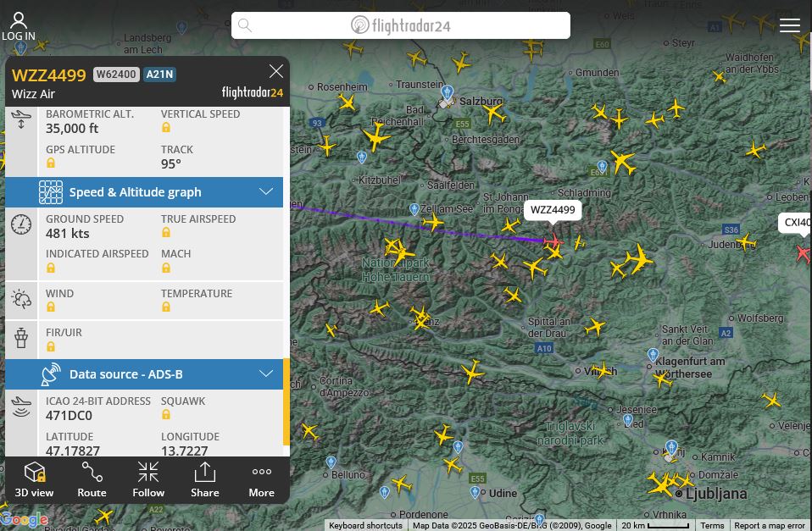Click the locked GPS Altitude padlock

[x=51, y=163]
